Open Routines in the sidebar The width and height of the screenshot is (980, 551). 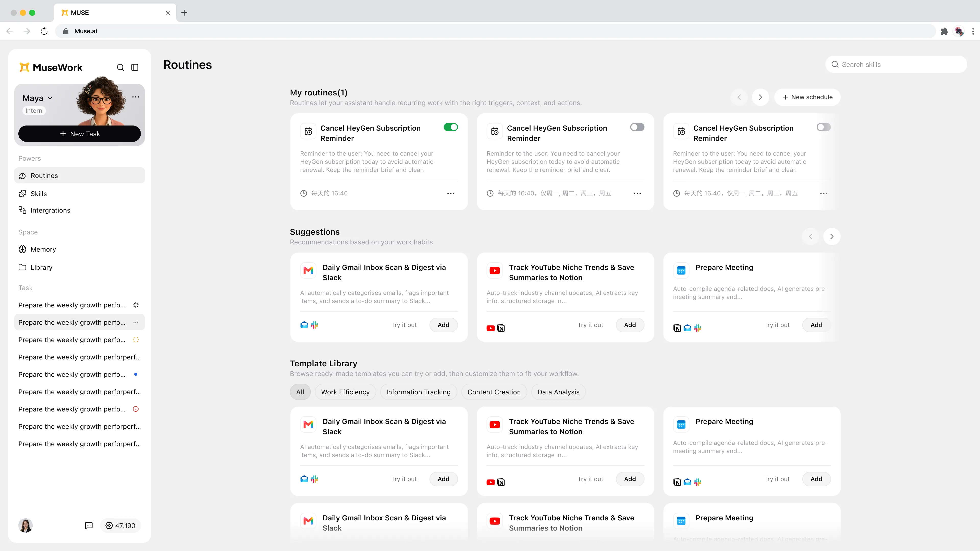tap(80, 176)
